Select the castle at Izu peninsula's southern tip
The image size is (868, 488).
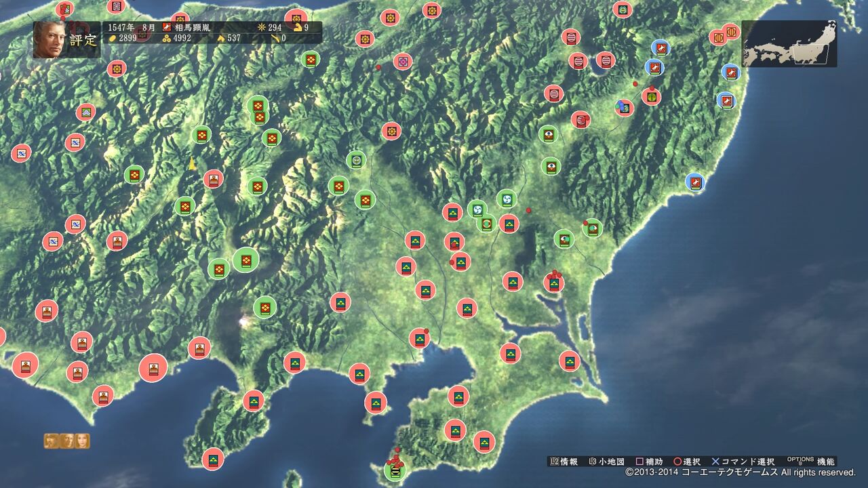213,459
